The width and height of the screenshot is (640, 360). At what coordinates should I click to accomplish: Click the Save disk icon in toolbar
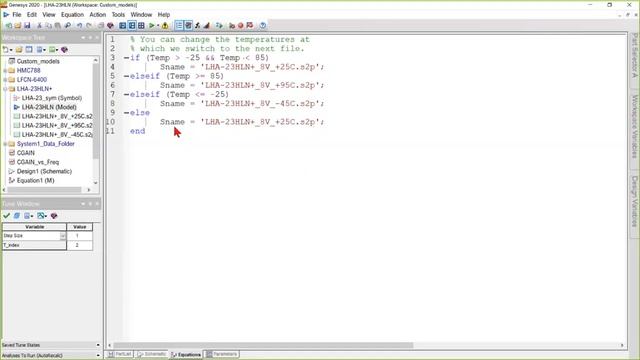[x=27, y=25]
